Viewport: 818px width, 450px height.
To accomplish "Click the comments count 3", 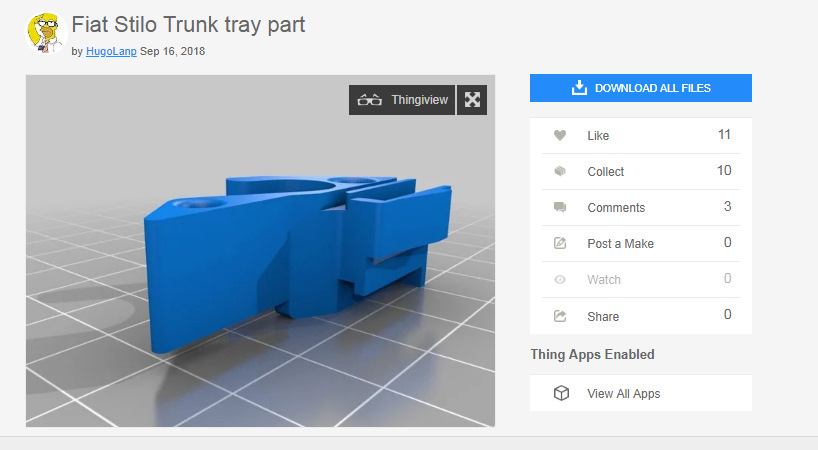I will 727,206.
